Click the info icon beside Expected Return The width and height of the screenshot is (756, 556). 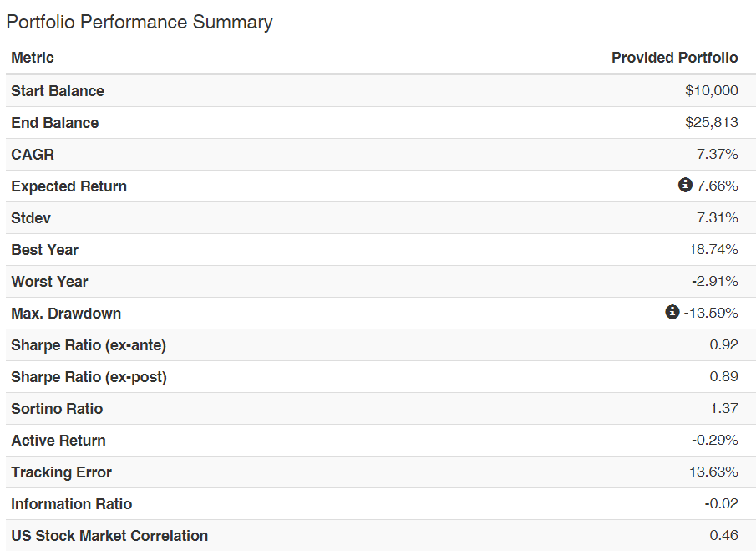coord(685,185)
